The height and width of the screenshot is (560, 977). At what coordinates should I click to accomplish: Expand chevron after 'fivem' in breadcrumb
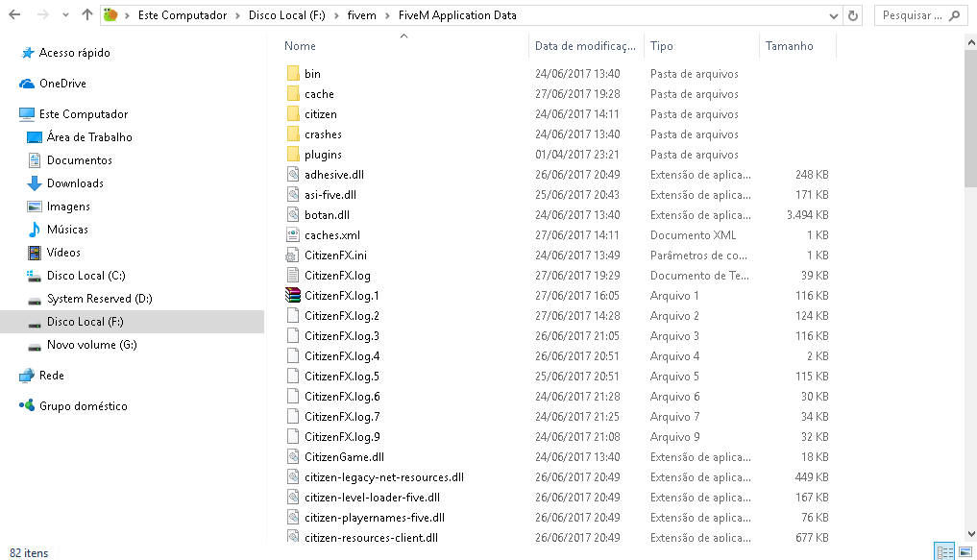pos(387,15)
